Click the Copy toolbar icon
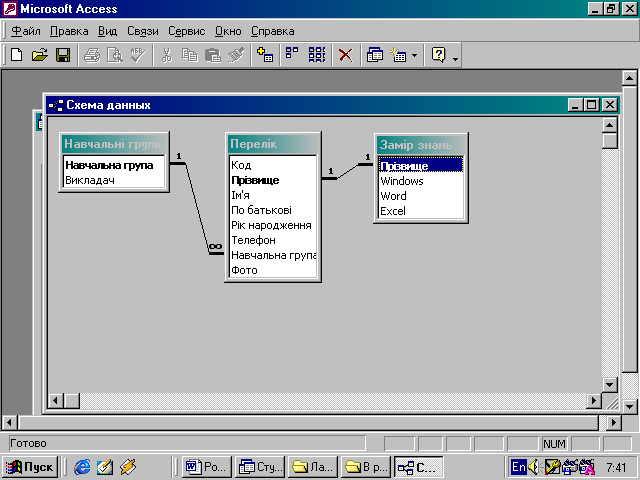 (x=189, y=55)
